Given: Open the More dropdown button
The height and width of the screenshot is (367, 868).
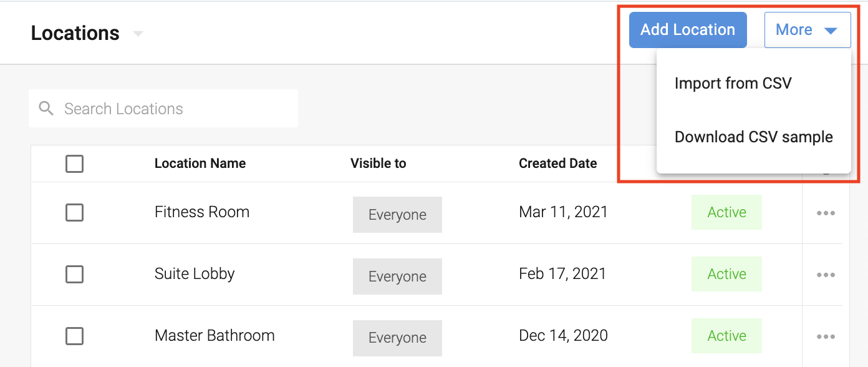Looking at the screenshot, I should pos(807,30).
